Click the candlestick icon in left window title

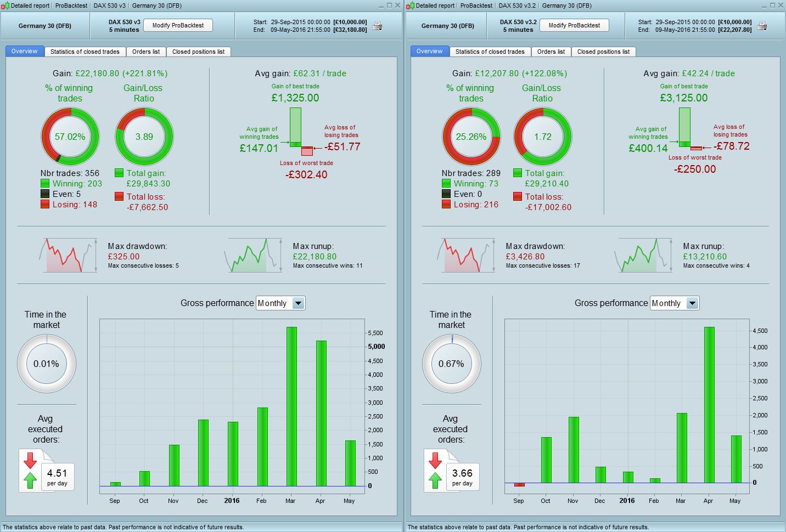(x=5, y=5)
